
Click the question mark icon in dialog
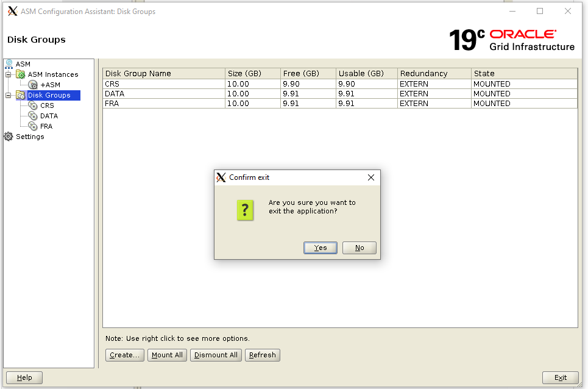click(x=245, y=210)
